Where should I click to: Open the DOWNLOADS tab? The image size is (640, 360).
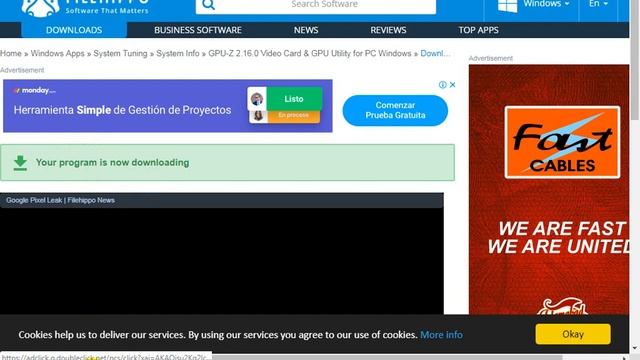[74, 30]
